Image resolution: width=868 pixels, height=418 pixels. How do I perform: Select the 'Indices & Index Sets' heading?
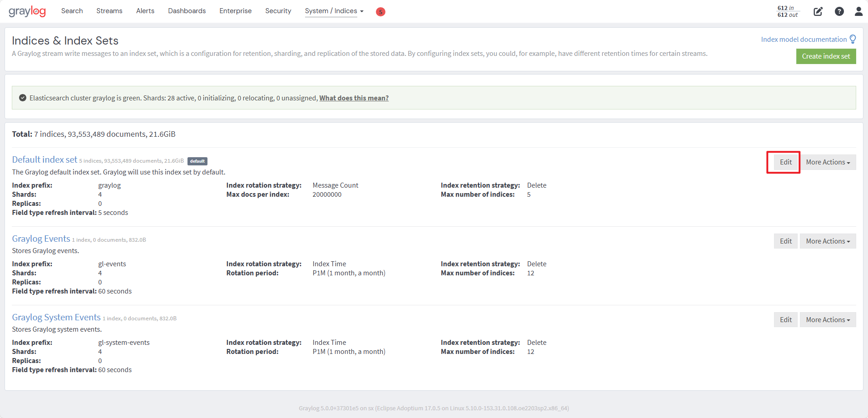click(65, 40)
